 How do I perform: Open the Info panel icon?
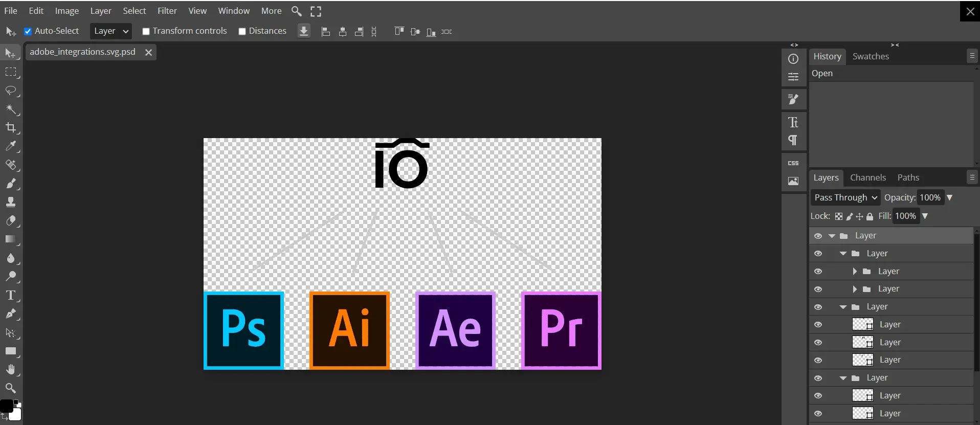pyautogui.click(x=793, y=59)
